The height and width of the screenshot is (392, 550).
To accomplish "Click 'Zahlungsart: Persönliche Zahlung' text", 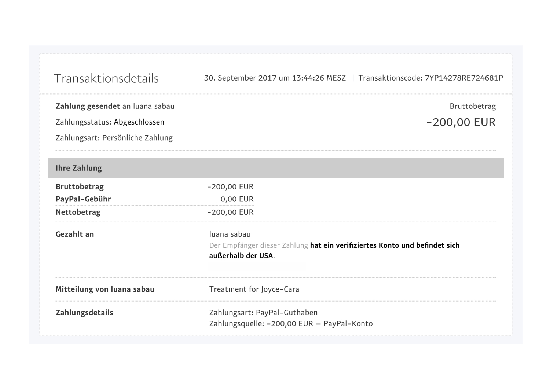I will tap(114, 138).
